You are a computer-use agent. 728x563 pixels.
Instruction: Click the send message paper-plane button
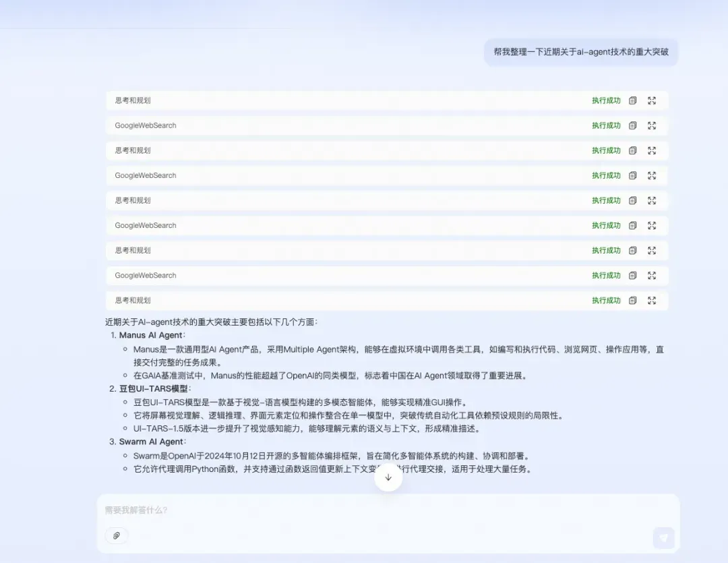663,538
